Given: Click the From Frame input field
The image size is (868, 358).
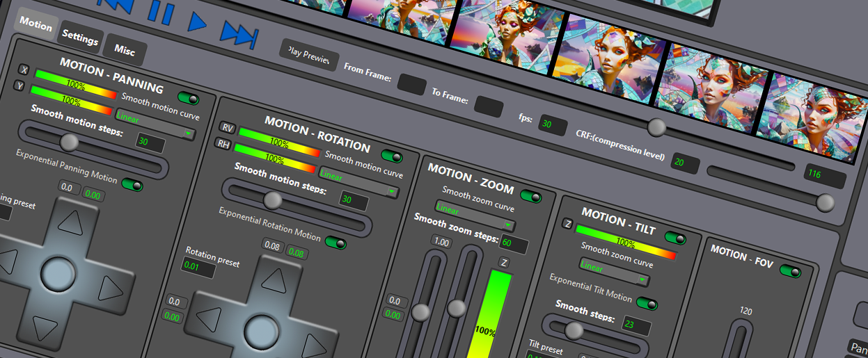Looking at the screenshot, I should [411, 85].
